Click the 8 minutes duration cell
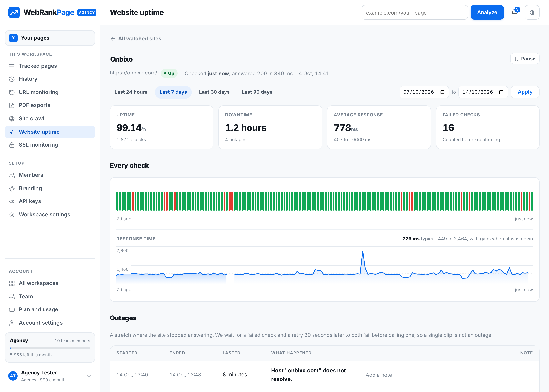This screenshot has width=549, height=392. pyautogui.click(x=235, y=375)
